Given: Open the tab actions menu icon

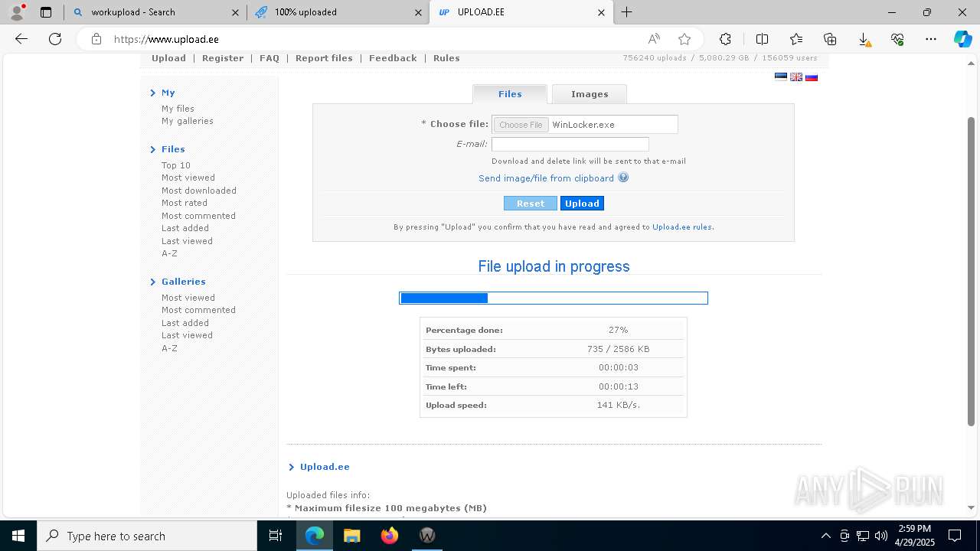Looking at the screenshot, I should [x=46, y=12].
